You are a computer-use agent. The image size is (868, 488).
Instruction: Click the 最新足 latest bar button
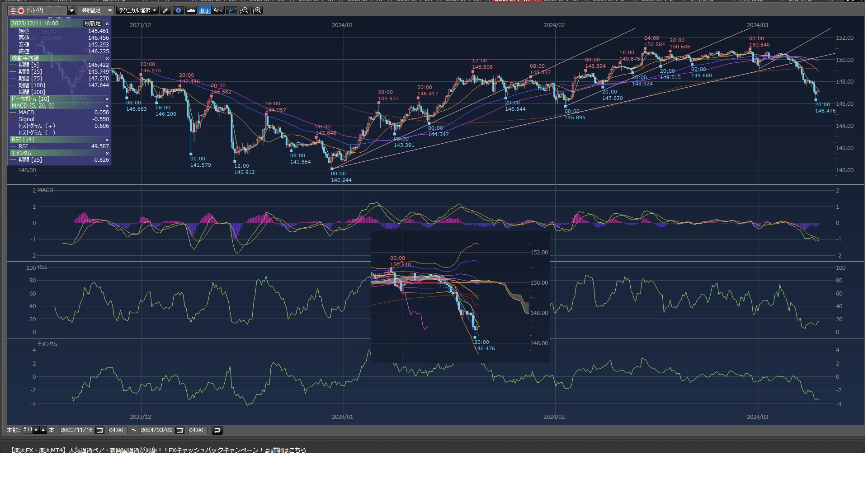tap(93, 23)
